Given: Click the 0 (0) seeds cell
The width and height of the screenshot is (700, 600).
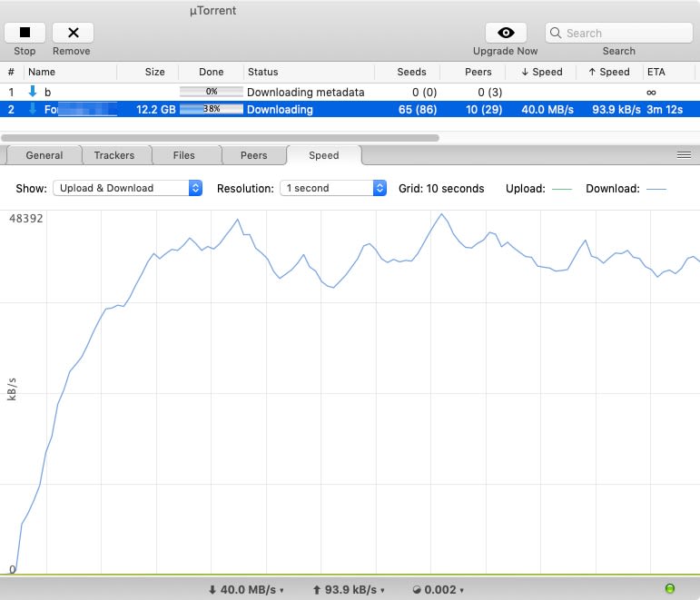Looking at the screenshot, I should [x=424, y=92].
